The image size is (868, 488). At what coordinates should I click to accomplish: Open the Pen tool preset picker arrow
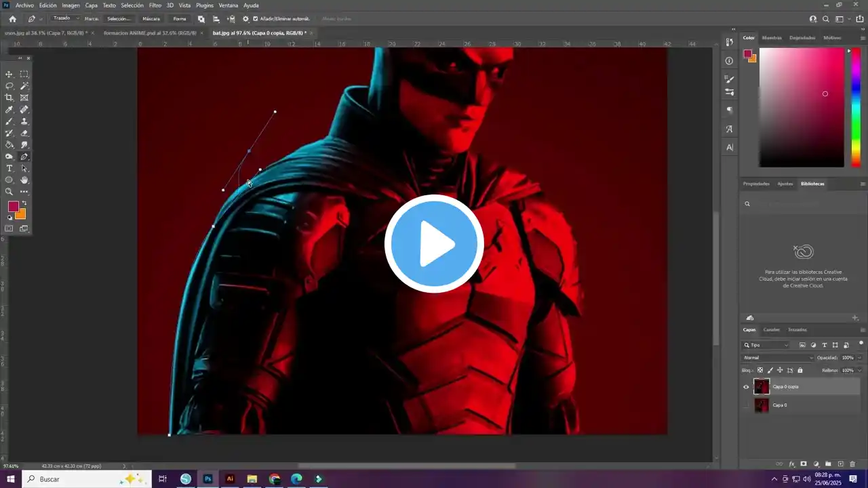pyautogui.click(x=41, y=19)
